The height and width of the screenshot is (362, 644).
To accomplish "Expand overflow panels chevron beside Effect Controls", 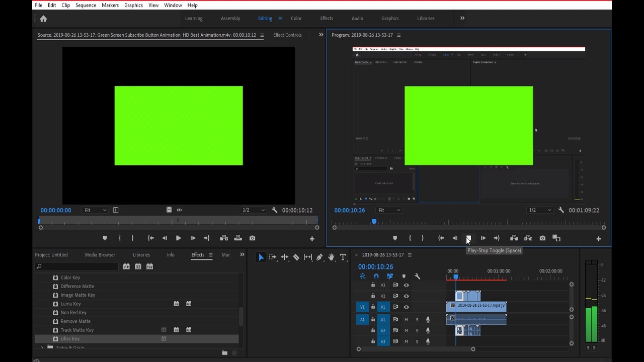I will click(321, 35).
